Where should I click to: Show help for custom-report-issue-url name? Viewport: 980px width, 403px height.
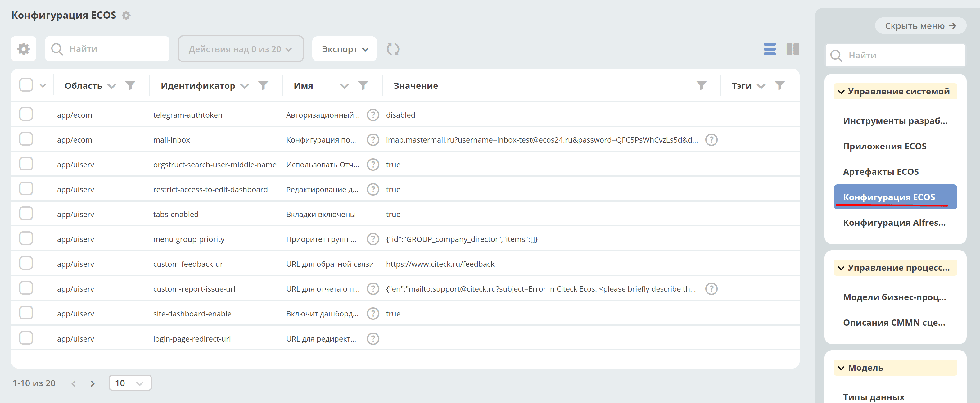tap(373, 289)
